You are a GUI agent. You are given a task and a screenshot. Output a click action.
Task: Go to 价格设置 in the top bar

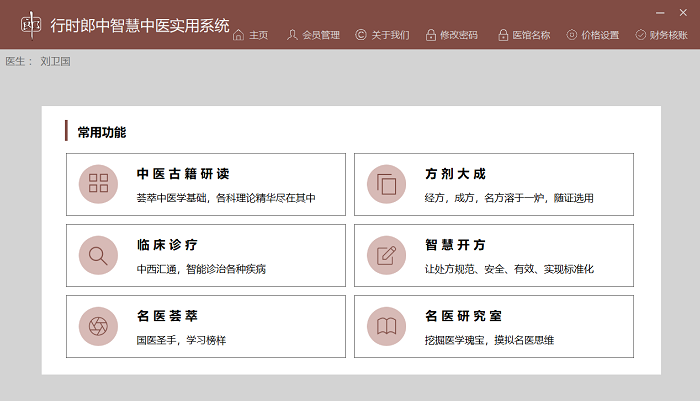592,35
